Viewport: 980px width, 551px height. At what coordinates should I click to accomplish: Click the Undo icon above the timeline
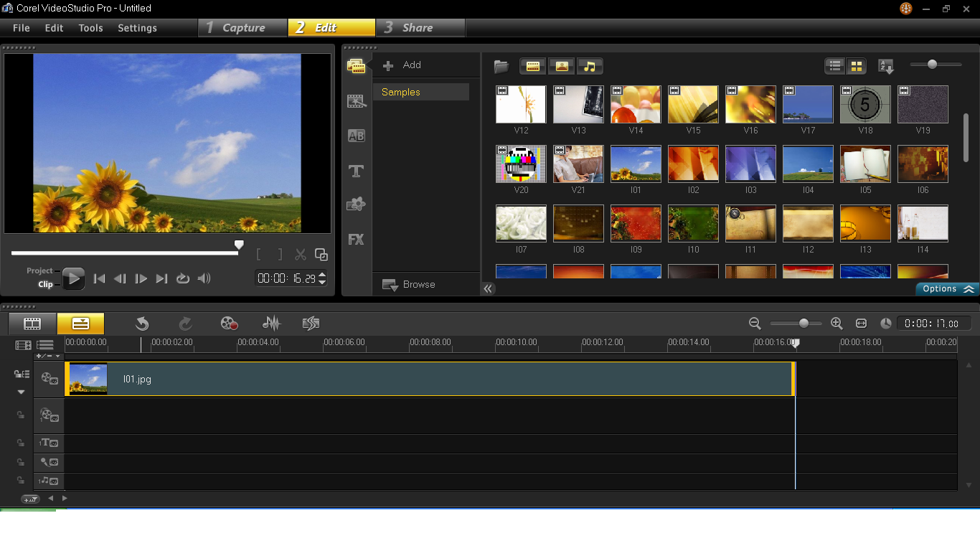pos(141,323)
